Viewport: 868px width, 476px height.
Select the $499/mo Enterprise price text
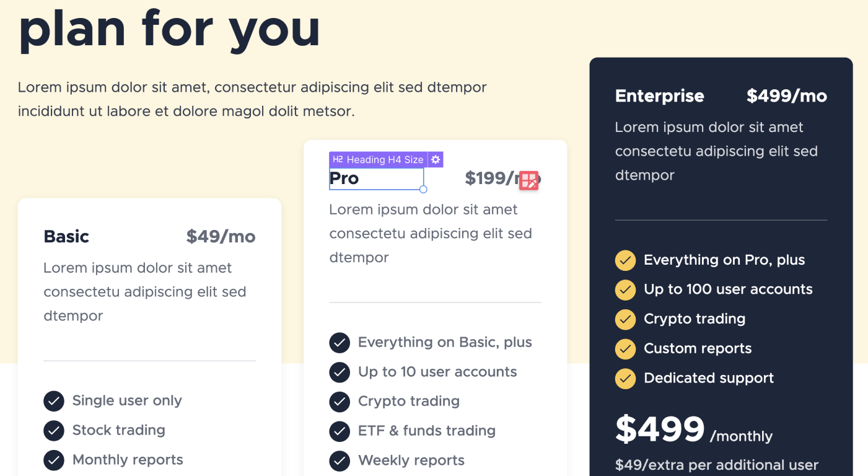[786, 95]
